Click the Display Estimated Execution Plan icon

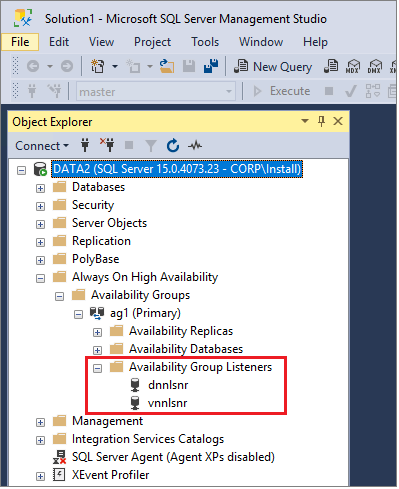[x=373, y=91]
